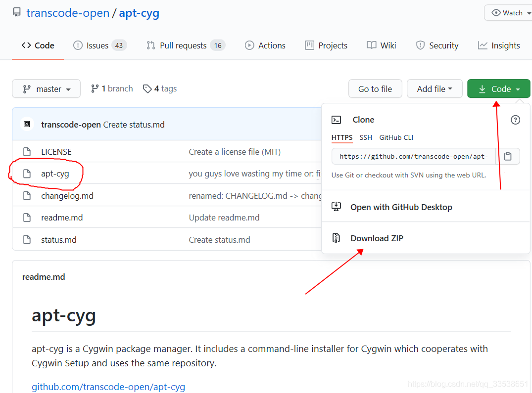The height and width of the screenshot is (393, 532).
Task: Click the Projects board icon
Action: [x=309, y=45]
